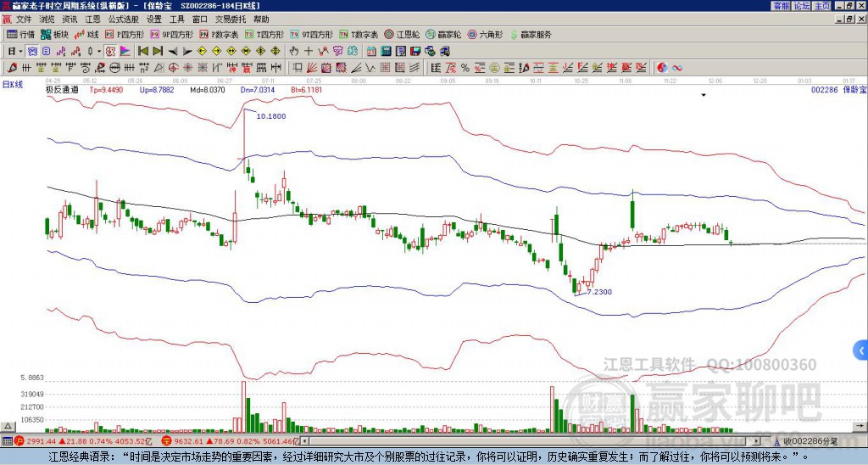The image size is (868, 465).
Task: Switch to the K线 chart
Action: (x=86, y=34)
